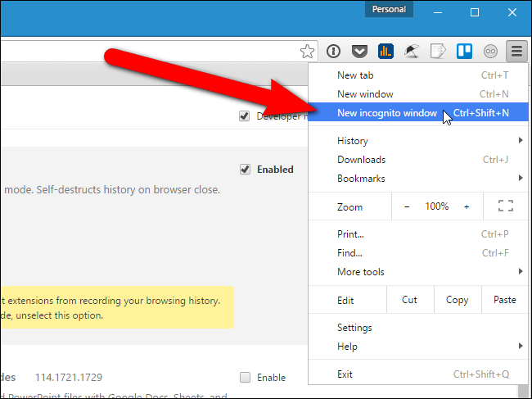This screenshot has height=399, width=532.
Task: Click the Copy button in Edit row
Action: click(458, 300)
